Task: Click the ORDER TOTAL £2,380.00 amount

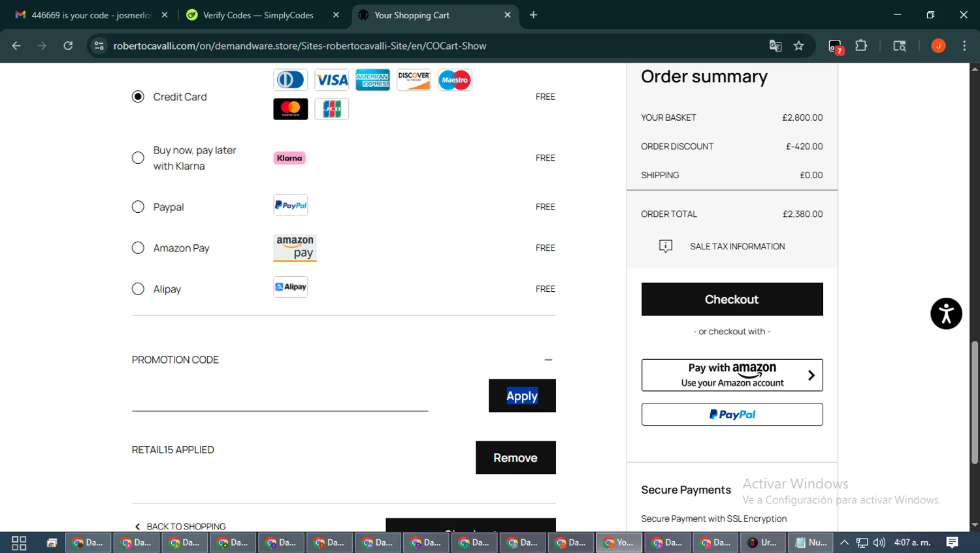Action: coord(802,214)
